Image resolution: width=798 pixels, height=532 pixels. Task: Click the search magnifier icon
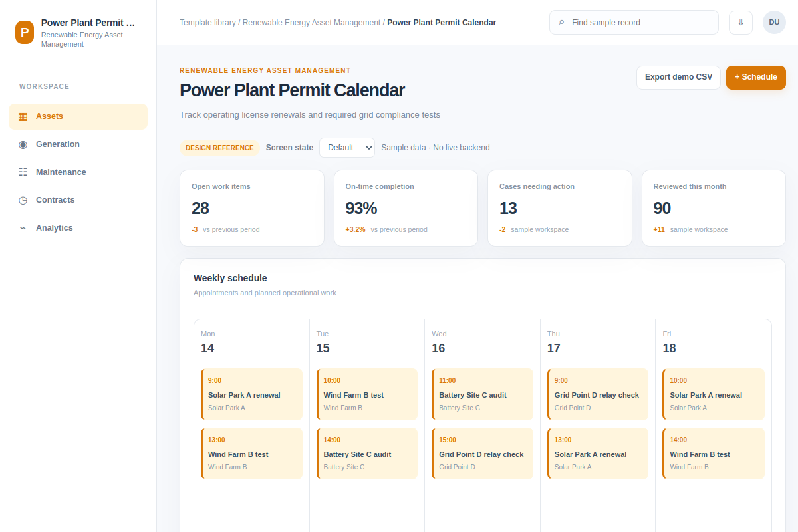pos(561,23)
